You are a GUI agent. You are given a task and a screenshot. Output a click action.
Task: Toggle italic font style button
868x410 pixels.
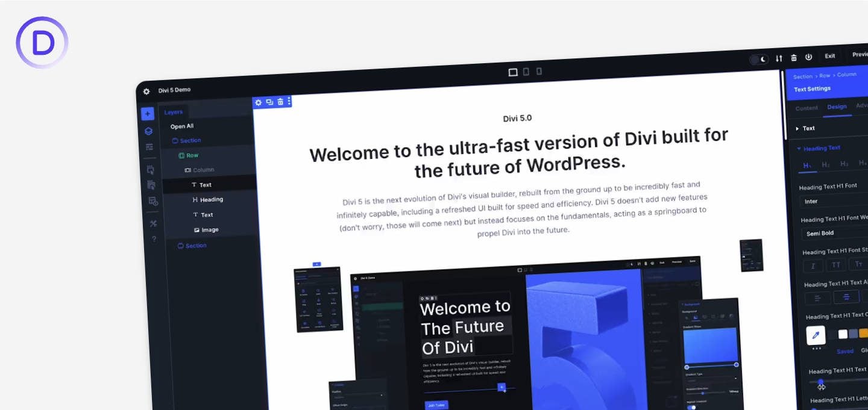(813, 266)
